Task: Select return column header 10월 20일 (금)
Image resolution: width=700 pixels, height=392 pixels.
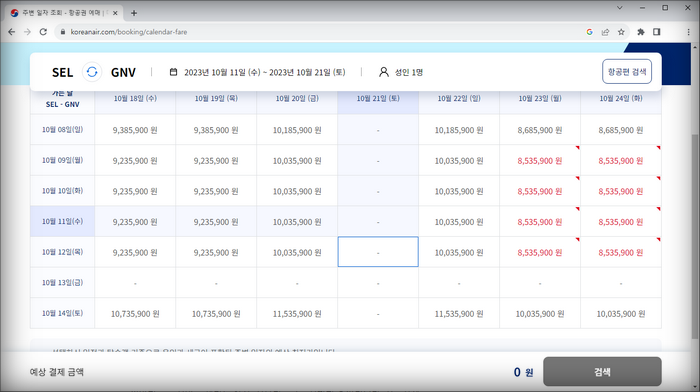Action: (297, 98)
